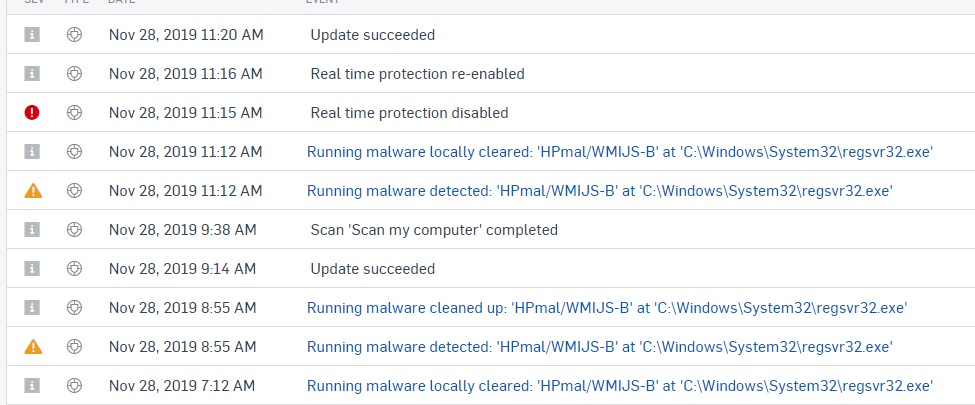The image size is (975, 405).
Task: Click info icon beside Real time protection re-enabled
Action: coord(32,74)
